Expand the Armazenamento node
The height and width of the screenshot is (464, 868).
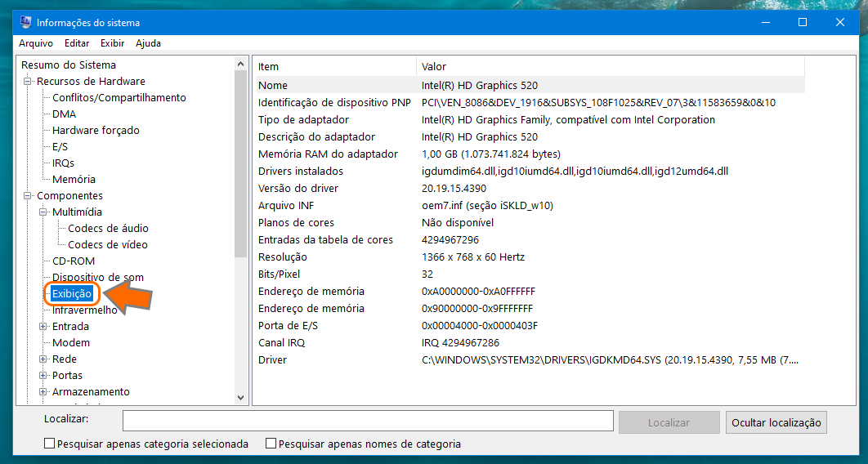[x=43, y=391]
